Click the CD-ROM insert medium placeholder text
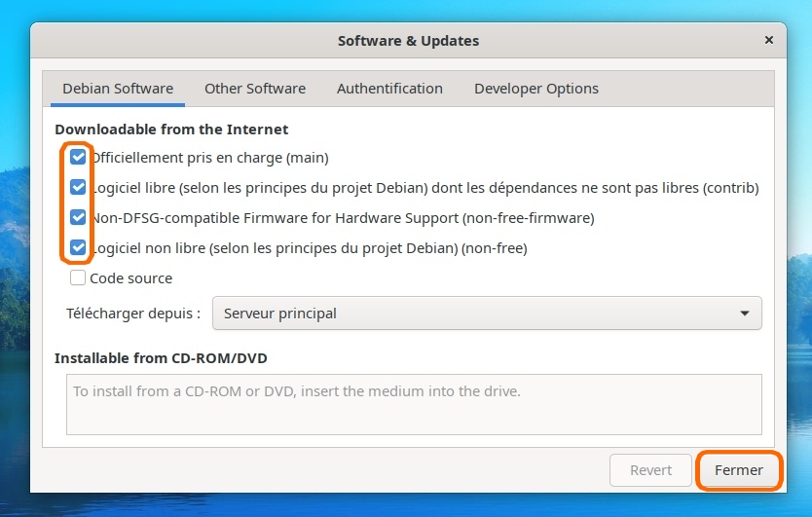This screenshot has width=812, height=517. tap(297, 391)
